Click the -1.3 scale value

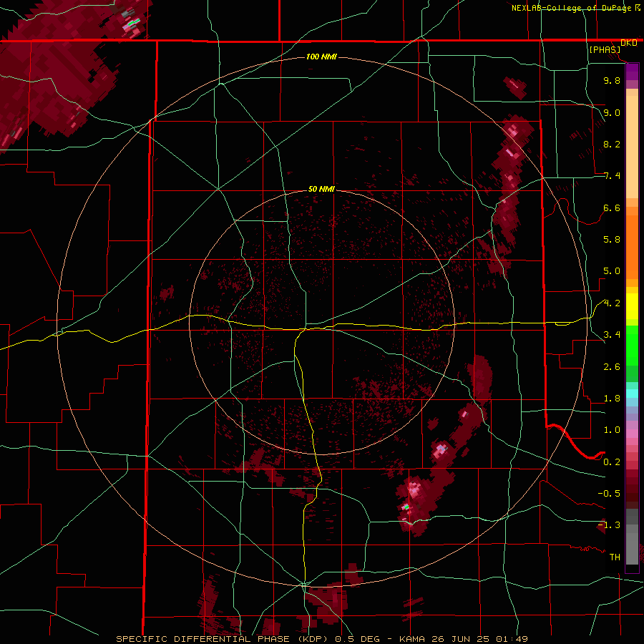coord(609,525)
